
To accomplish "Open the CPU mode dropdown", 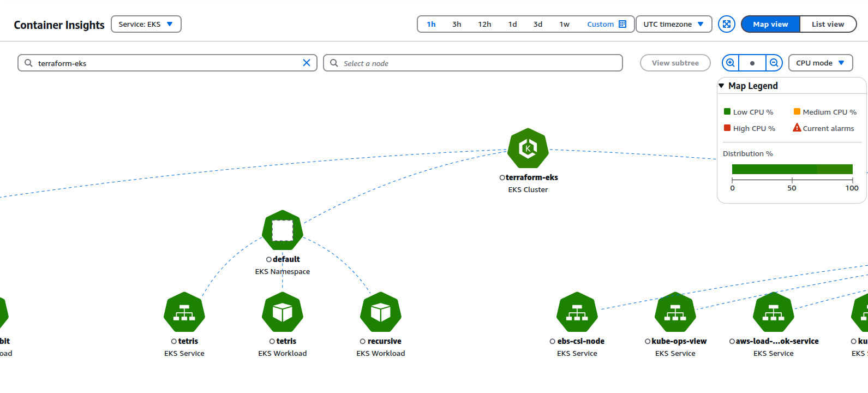I will [820, 63].
